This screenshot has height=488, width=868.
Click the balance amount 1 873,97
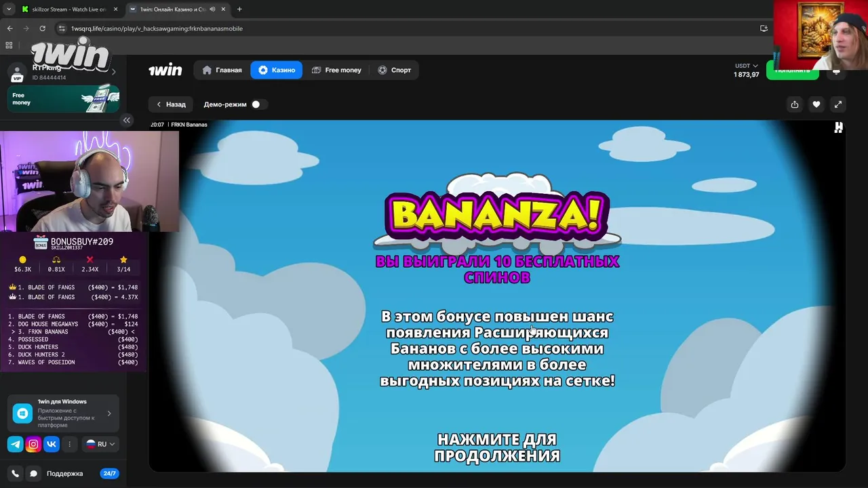point(746,75)
